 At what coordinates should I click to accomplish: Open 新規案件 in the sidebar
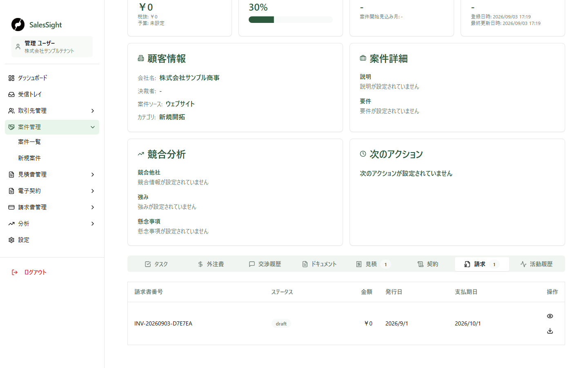[x=29, y=158]
